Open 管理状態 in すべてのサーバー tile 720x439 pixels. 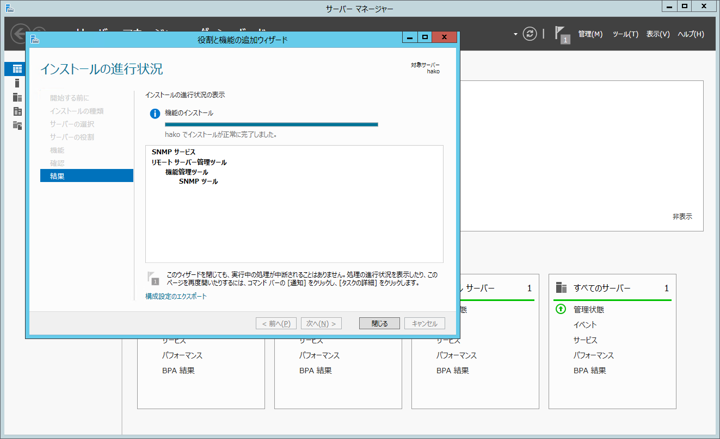589,310
